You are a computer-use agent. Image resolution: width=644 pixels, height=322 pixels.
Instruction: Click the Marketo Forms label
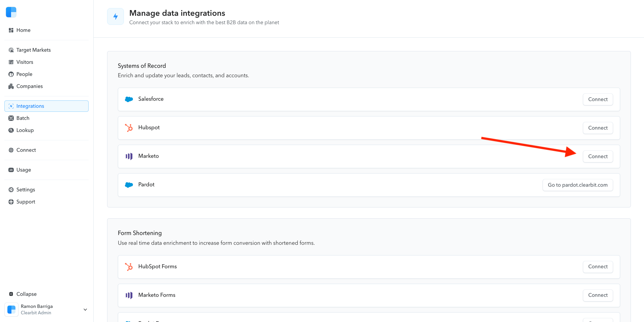[157, 295]
